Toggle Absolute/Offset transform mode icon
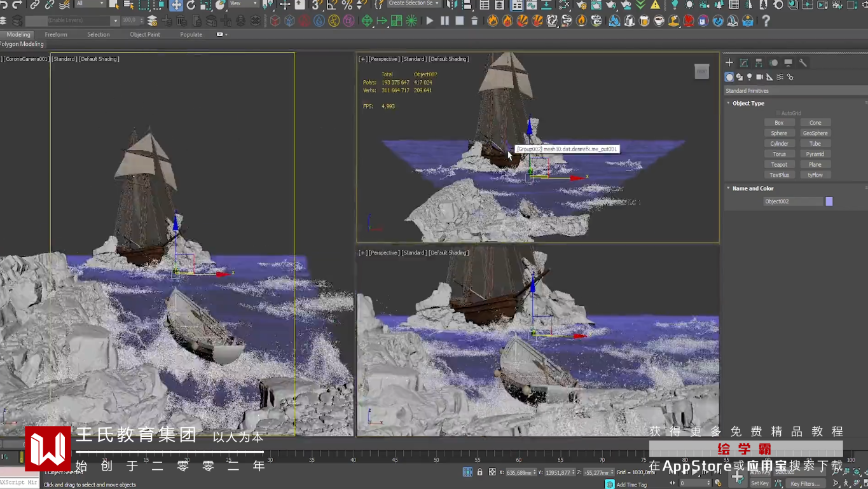The width and height of the screenshot is (868, 489). pos(492,472)
